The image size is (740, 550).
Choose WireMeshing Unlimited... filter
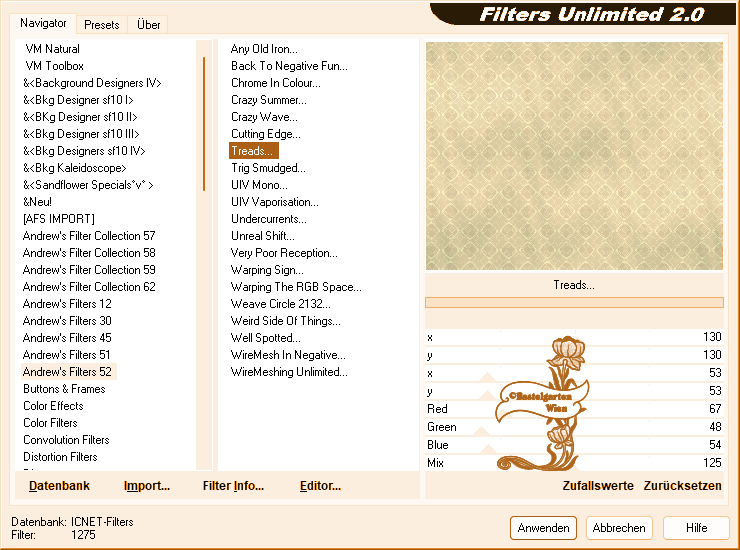pyautogui.click(x=289, y=372)
